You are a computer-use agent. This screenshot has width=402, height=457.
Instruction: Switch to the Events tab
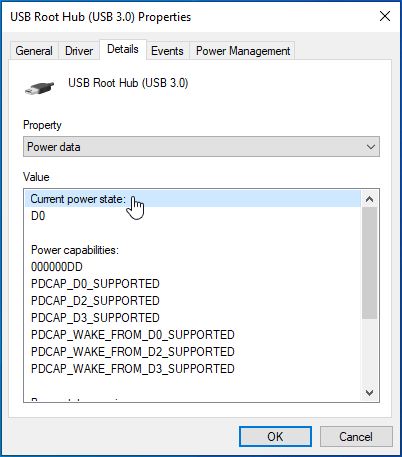(167, 51)
